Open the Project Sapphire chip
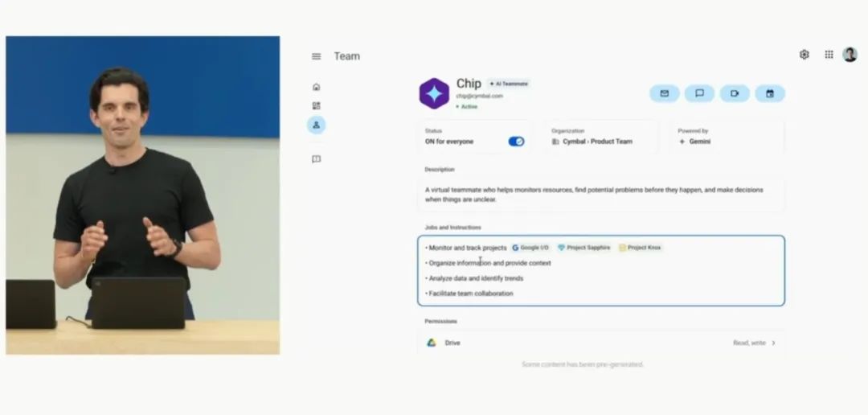Viewport: 868px width, 415px height. point(583,248)
